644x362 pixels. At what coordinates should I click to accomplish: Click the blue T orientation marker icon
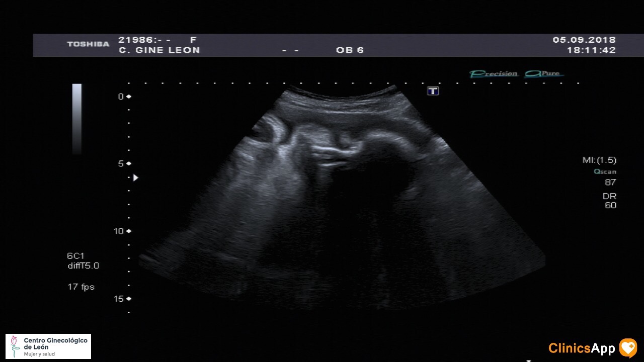coord(433,90)
